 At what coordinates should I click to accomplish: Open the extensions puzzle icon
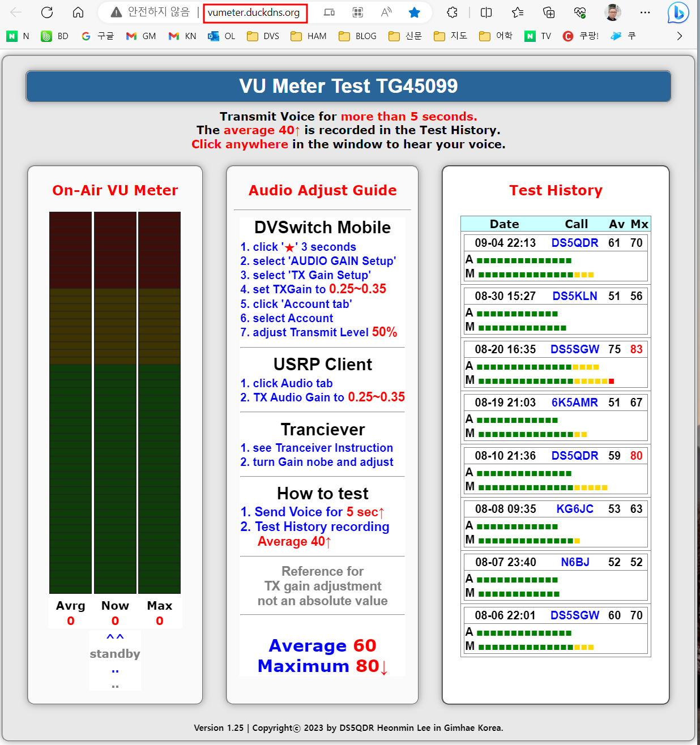point(452,12)
